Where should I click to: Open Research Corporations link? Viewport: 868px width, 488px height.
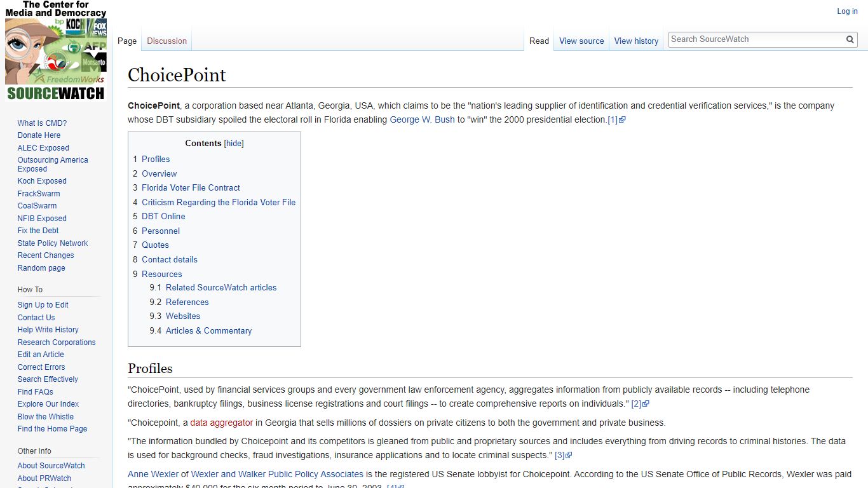coord(57,342)
